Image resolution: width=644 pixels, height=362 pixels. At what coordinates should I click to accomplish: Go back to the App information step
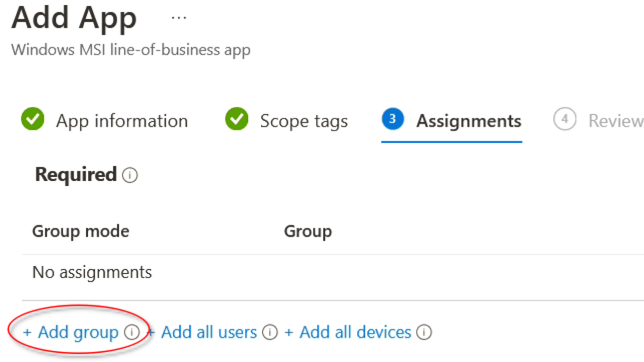[x=122, y=121]
